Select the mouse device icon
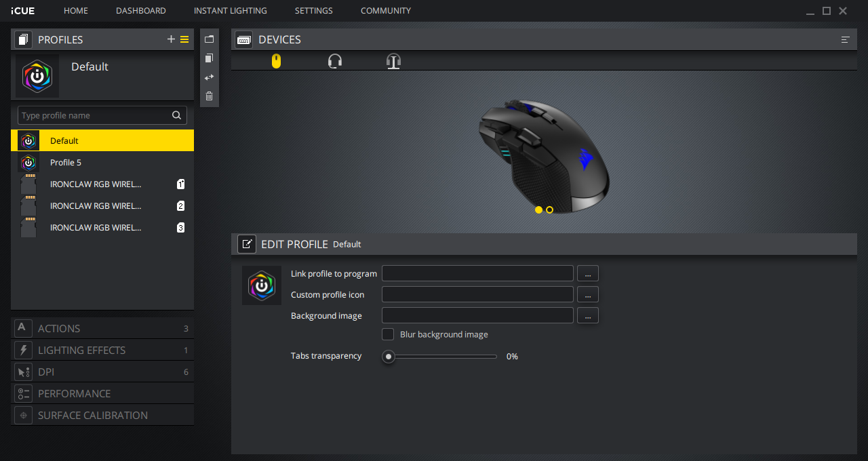868x461 pixels. coord(276,62)
